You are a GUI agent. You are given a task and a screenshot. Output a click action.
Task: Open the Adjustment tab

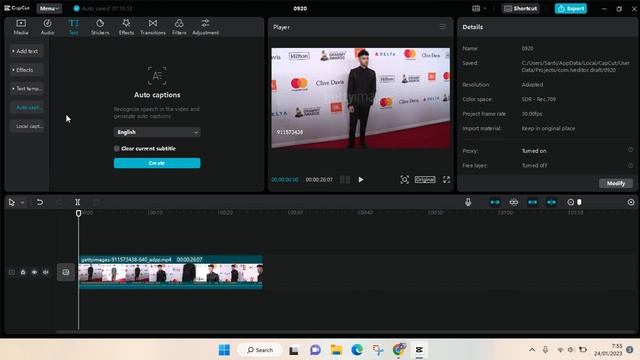[x=205, y=27]
